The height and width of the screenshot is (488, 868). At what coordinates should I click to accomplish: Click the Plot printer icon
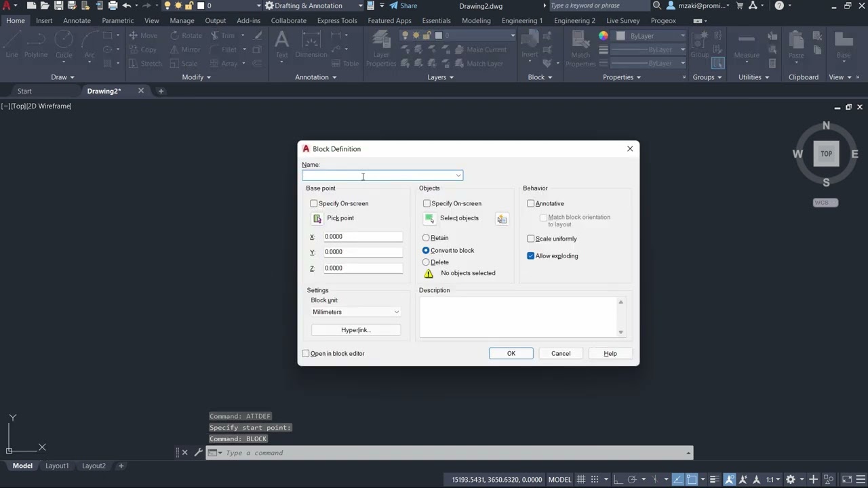coord(112,5)
